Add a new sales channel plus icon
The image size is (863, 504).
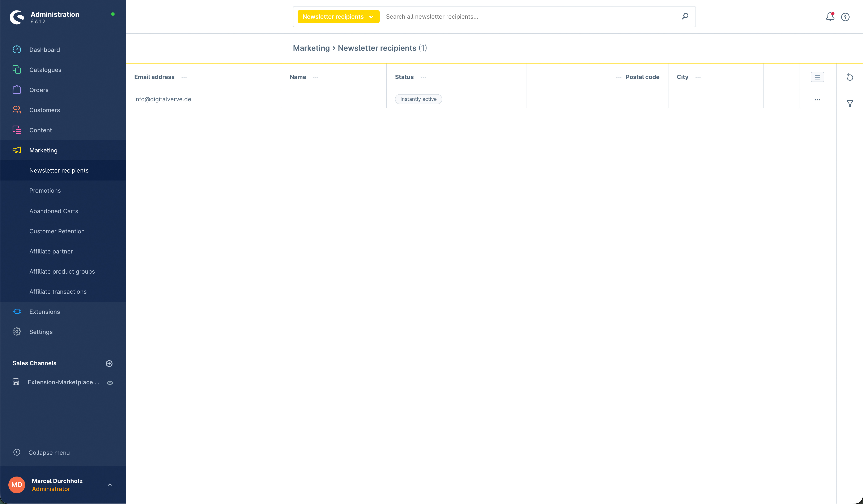click(x=109, y=363)
